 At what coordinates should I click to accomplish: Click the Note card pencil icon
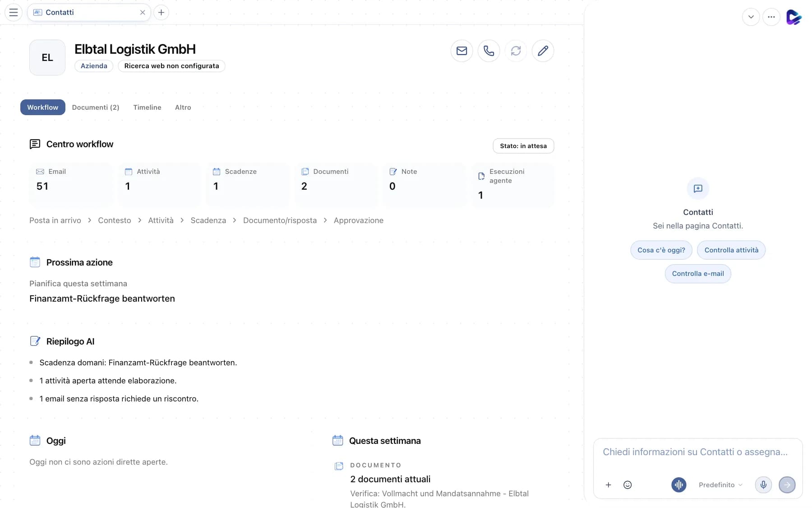click(393, 172)
